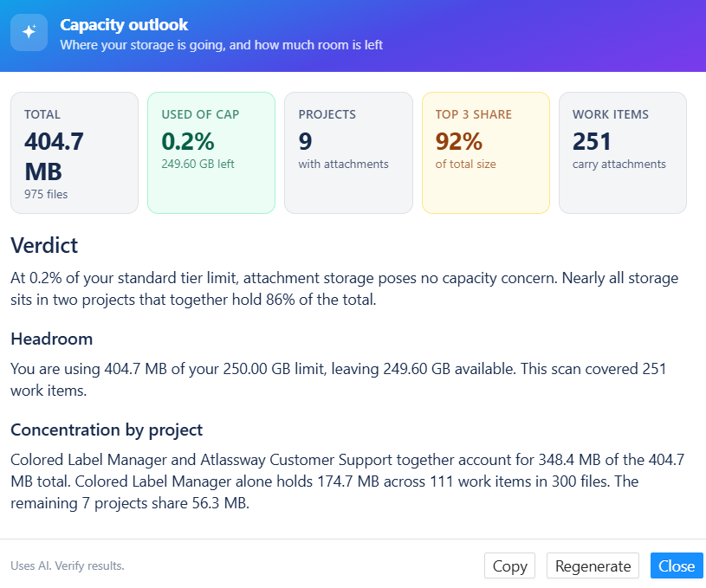Close the Capacity outlook dialog
This screenshot has width=706, height=588.
pos(677,565)
